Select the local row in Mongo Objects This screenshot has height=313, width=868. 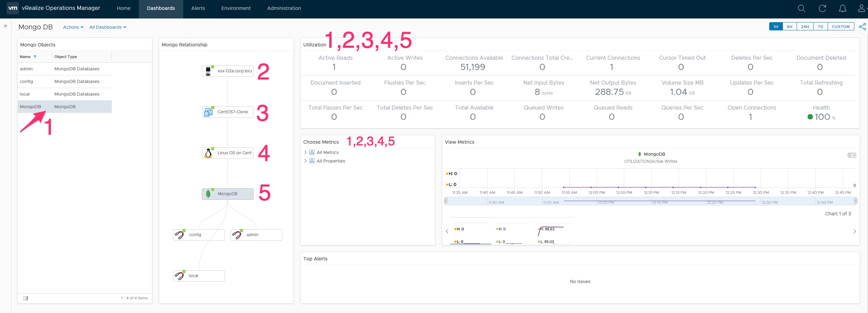pos(65,94)
